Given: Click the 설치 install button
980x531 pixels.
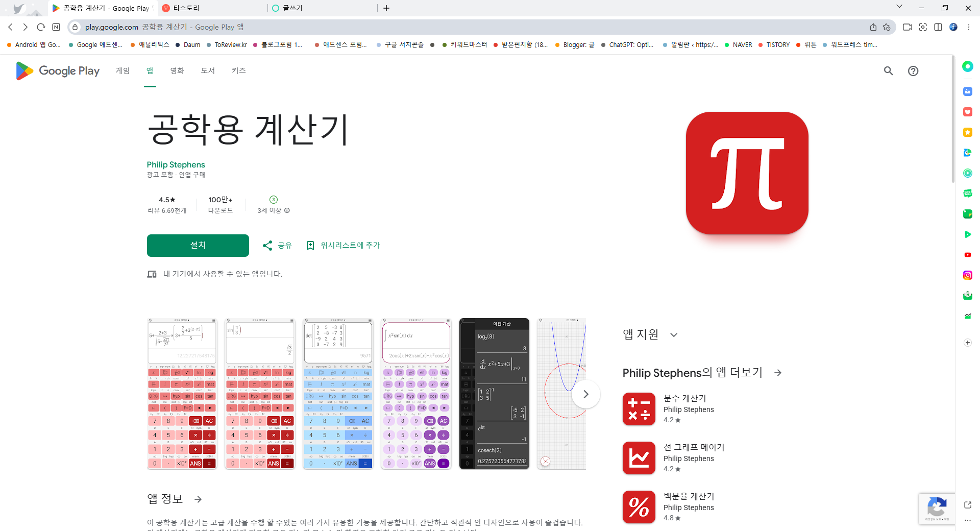Looking at the screenshot, I should (x=198, y=245).
